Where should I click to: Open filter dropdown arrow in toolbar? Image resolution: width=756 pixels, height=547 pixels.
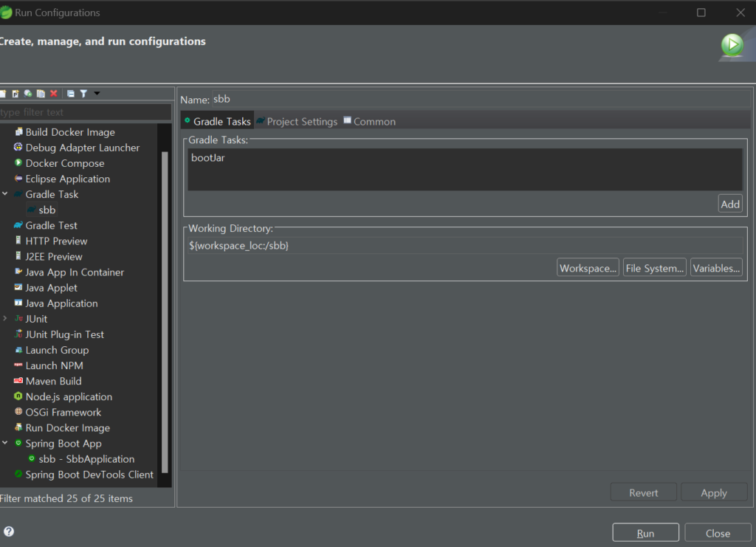click(x=97, y=93)
